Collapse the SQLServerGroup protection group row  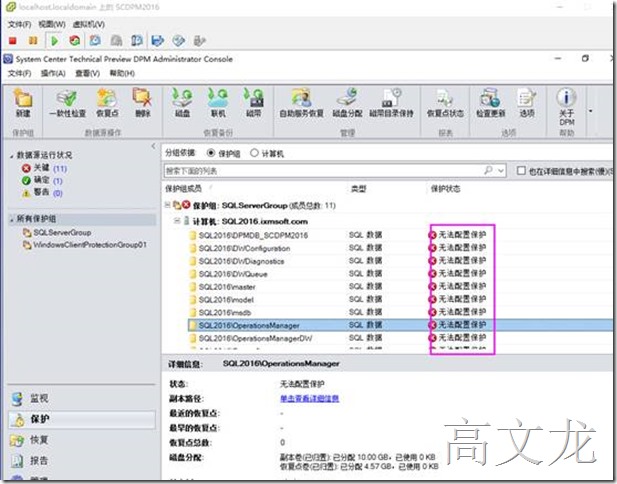click(x=167, y=204)
